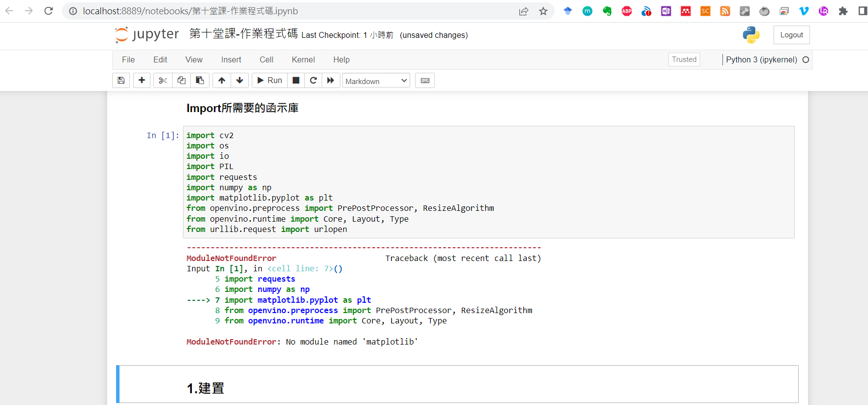This screenshot has height=405, width=868.
Task: Open the RSS feed extension icon
Action: 725,11
